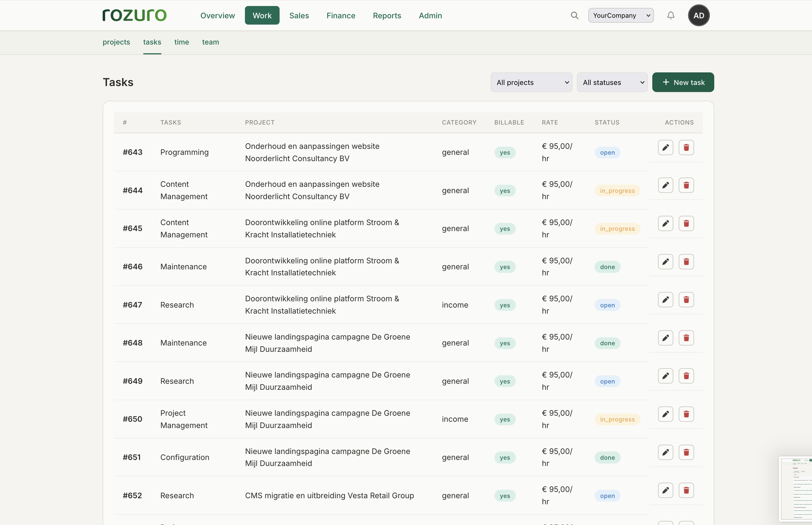This screenshot has width=812, height=525.
Task: Select the Work menu item
Action: coord(262,15)
